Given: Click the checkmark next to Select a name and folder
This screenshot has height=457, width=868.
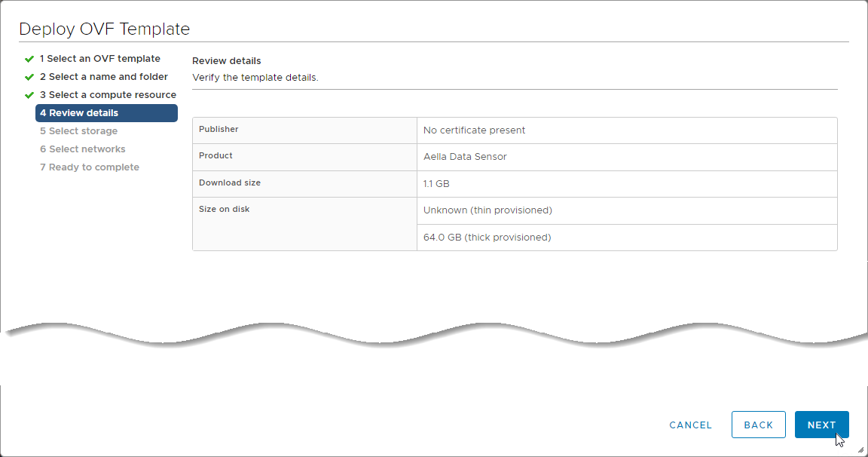Looking at the screenshot, I should pyautogui.click(x=29, y=77).
